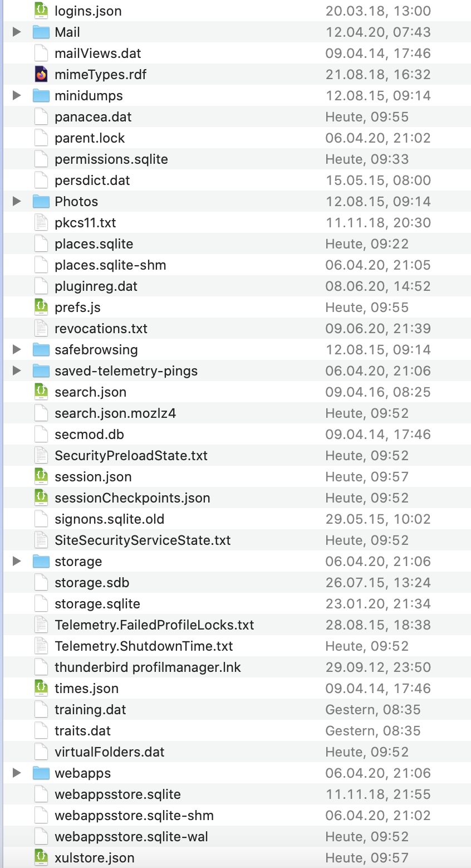The image size is (471, 868).
Task: Click the date of signons.sqlite.old
Action: click(378, 519)
